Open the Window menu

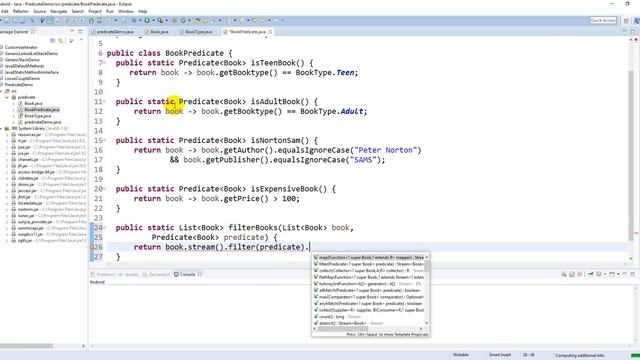pos(126,11)
